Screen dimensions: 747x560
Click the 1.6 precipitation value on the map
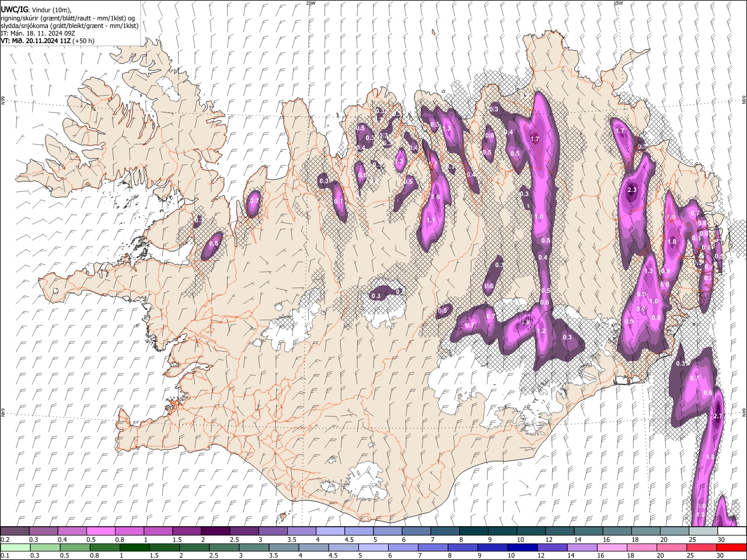tap(435, 197)
